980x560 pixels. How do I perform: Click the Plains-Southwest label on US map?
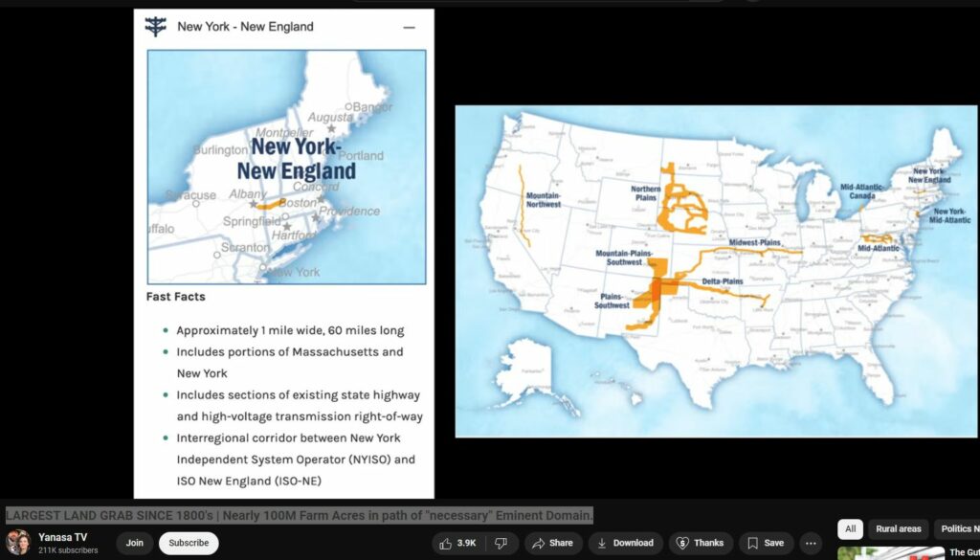click(612, 301)
